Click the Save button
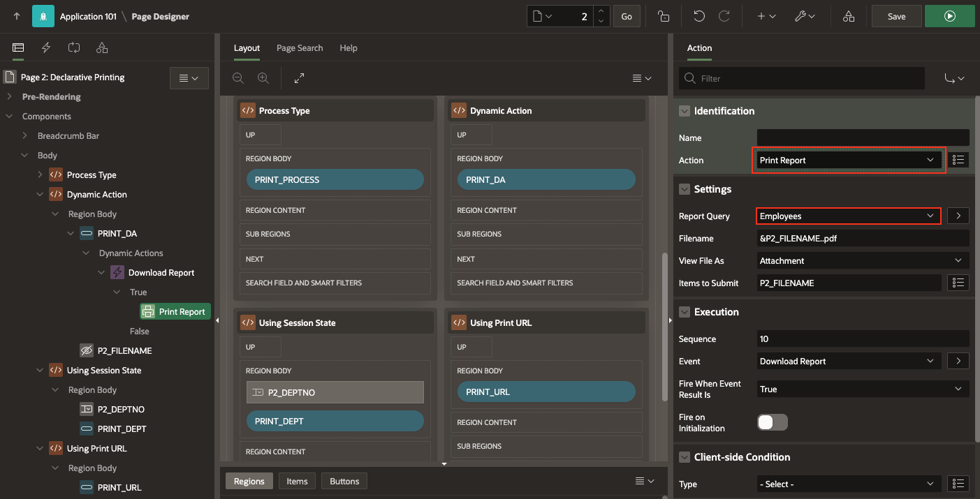980x499 pixels. (896, 15)
